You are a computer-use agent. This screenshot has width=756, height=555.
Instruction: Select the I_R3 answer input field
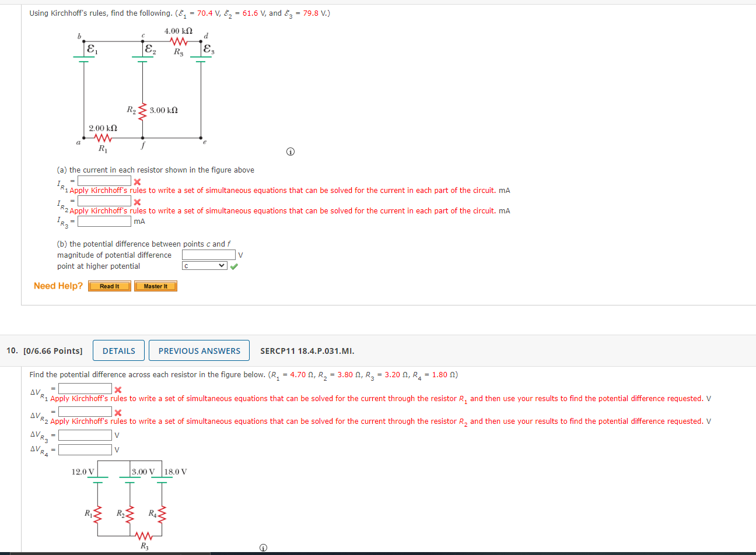click(104, 221)
